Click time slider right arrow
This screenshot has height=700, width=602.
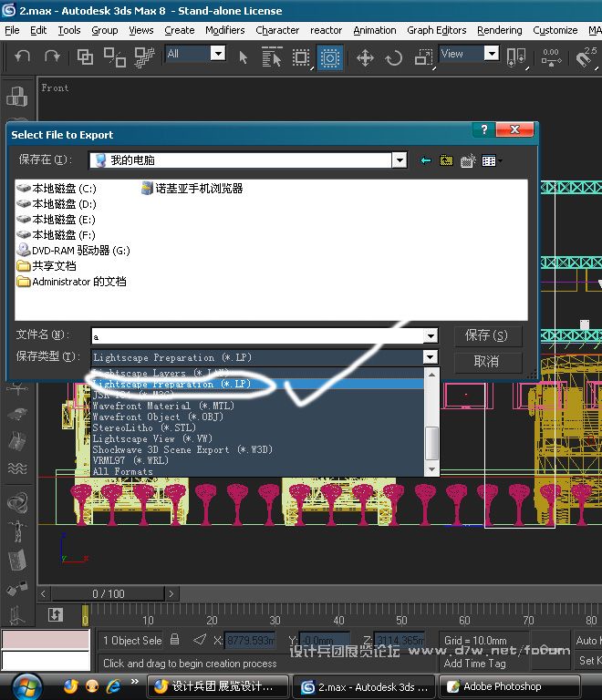[171, 594]
